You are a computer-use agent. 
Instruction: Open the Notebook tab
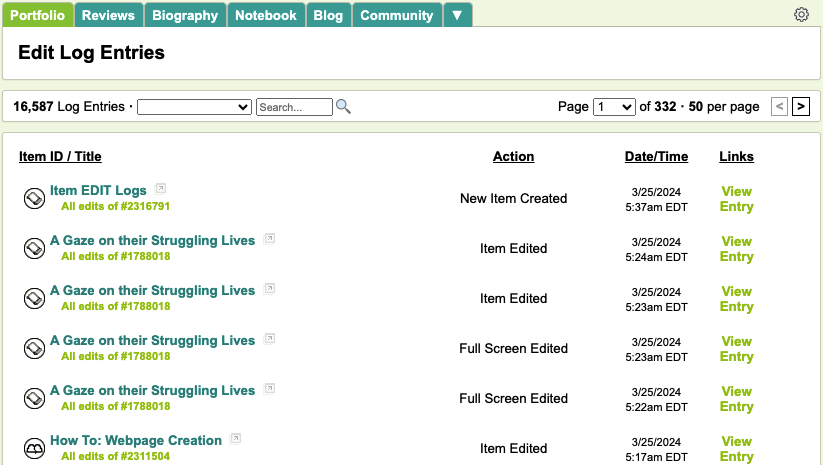[266, 15]
